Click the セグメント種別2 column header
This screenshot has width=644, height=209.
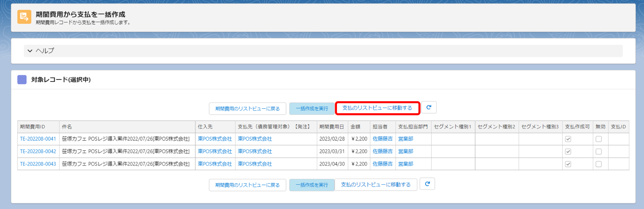point(496,127)
